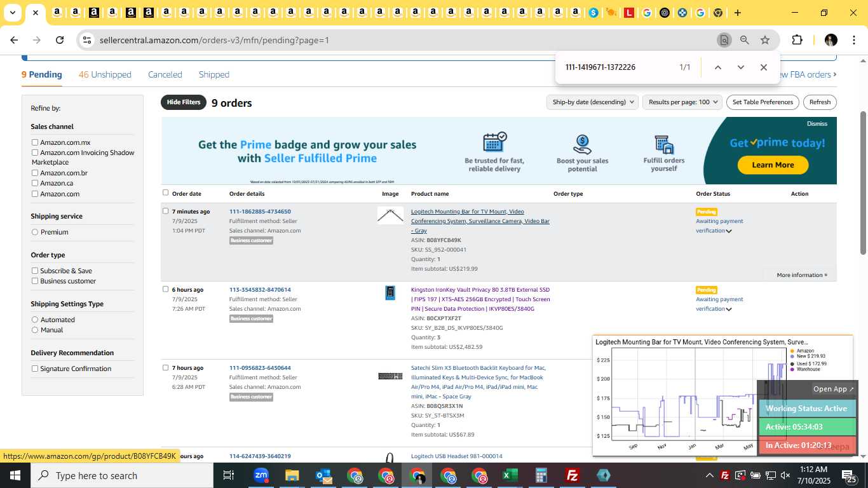Tick Amazon.com Invoicing Shadow Marketplace checkbox
Screen dimensions: 868x488
pos(35,152)
